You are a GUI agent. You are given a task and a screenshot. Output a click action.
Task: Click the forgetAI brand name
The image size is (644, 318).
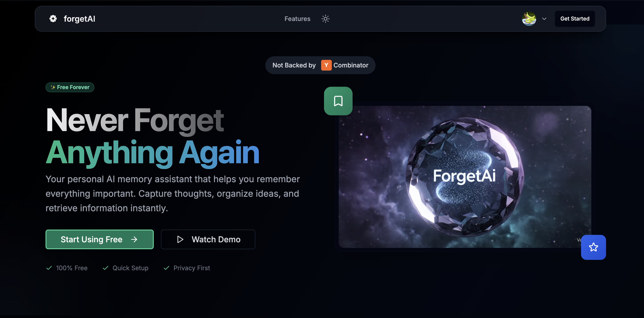pyautogui.click(x=79, y=19)
